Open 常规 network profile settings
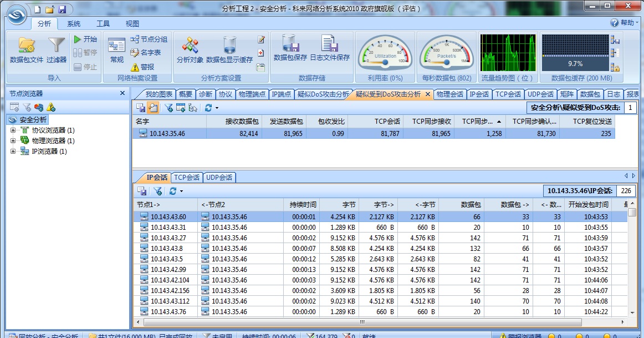The image size is (644, 338). point(116,50)
